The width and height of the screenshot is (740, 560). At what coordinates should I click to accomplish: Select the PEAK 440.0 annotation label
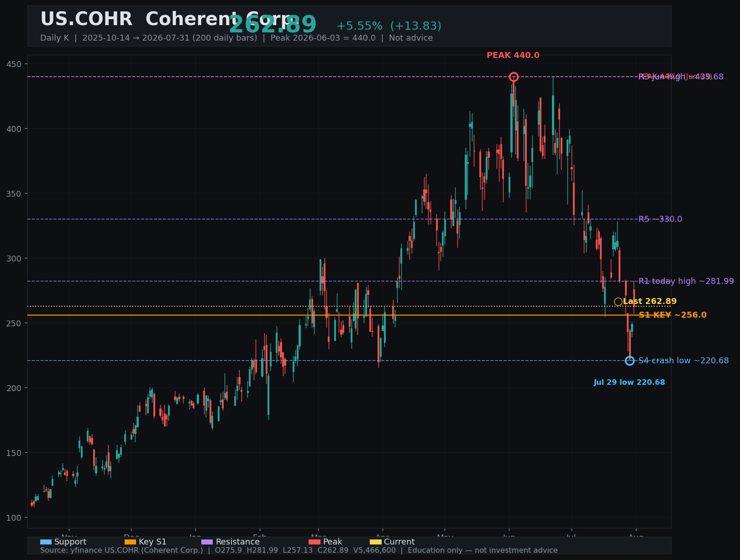tap(513, 55)
